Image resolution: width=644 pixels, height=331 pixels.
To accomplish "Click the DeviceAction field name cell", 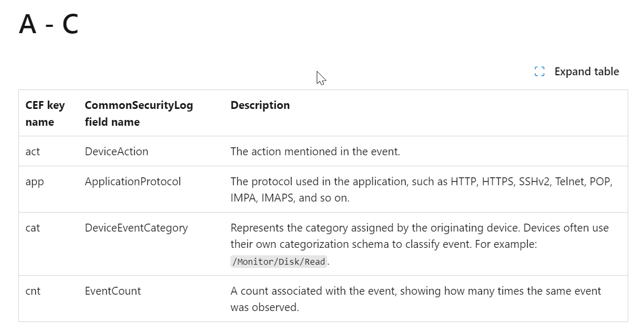I will coord(116,152).
